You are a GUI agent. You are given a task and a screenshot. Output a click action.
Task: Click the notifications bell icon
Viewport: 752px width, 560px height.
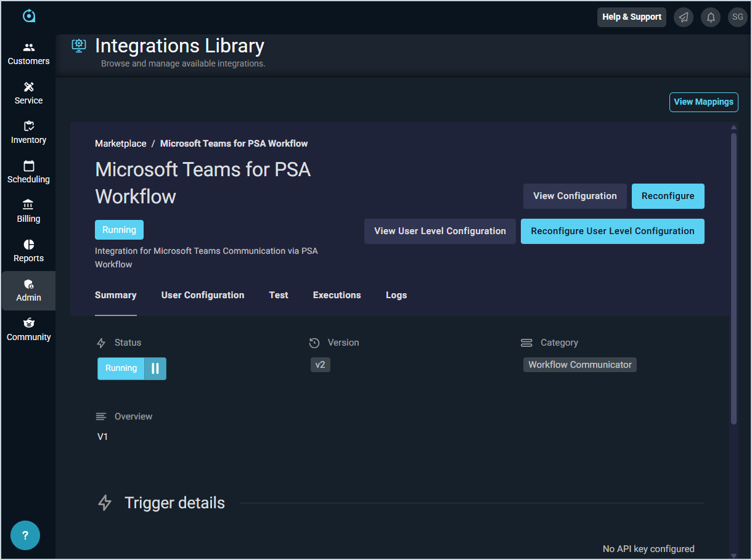click(x=711, y=17)
